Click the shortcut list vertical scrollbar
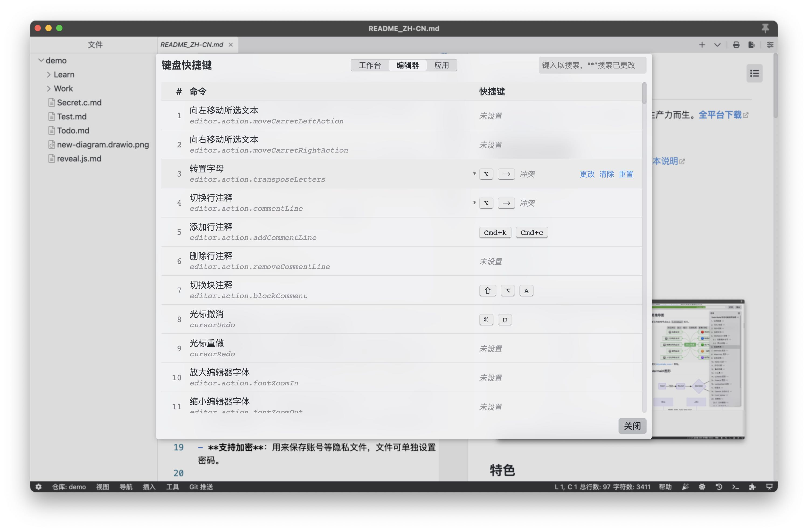This screenshot has height=532, width=808. point(644,93)
